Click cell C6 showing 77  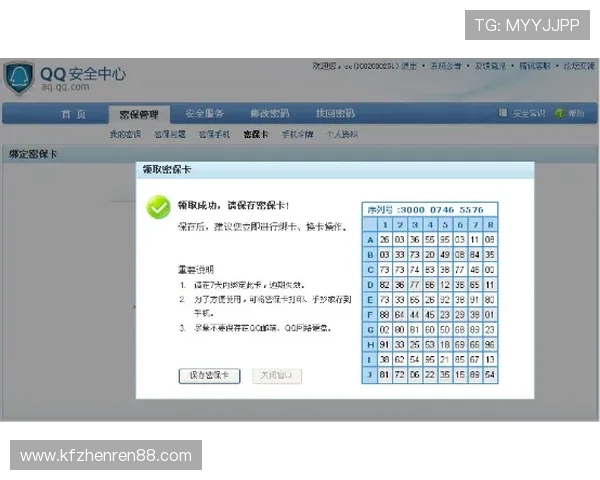[x=460, y=270]
